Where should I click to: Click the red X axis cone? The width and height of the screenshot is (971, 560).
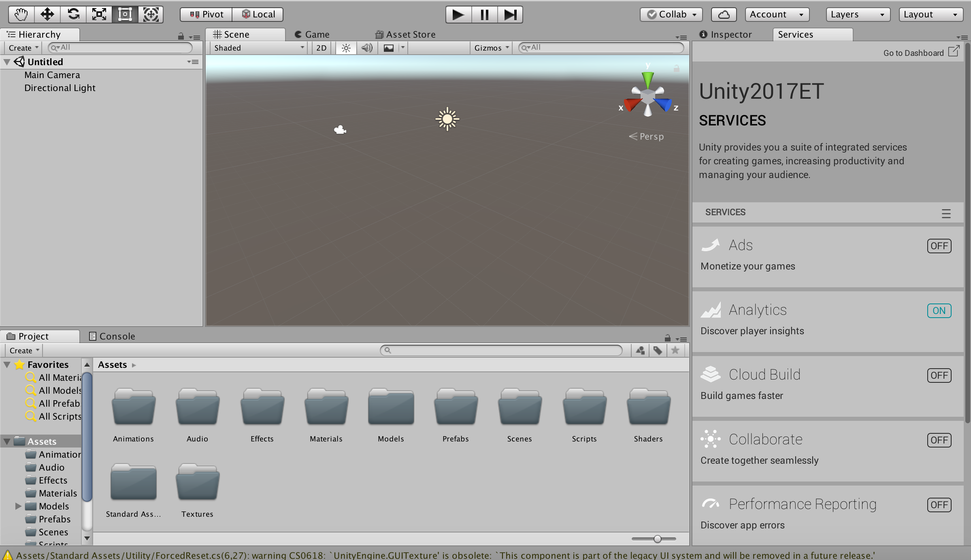coord(632,104)
